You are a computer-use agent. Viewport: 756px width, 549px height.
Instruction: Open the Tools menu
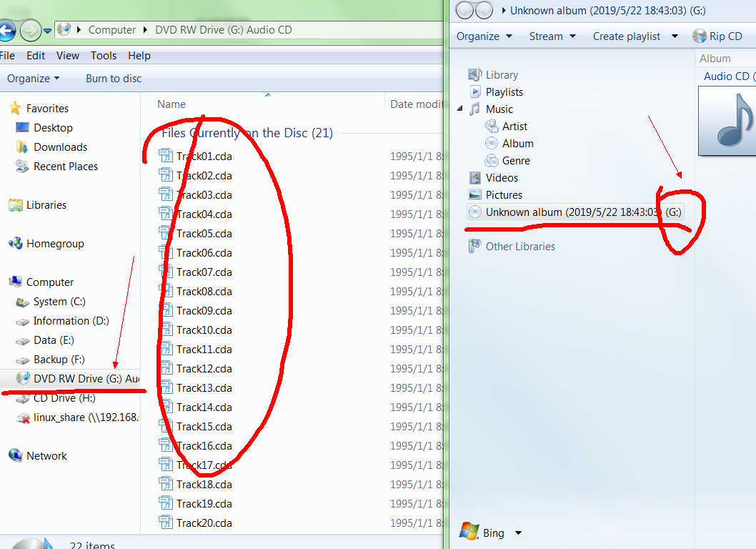click(x=104, y=56)
